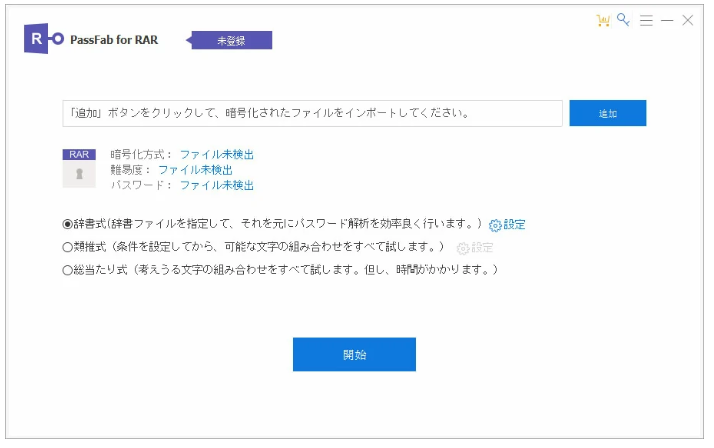The width and height of the screenshot is (714, 448).
Task: Open greyed 設定 settings for 類推式
Action: click(x=475, y=248)
